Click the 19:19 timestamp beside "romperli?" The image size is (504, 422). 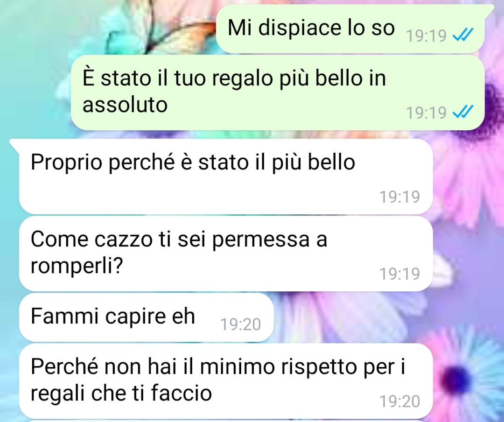pyautogui.click(x=399, y=274)
